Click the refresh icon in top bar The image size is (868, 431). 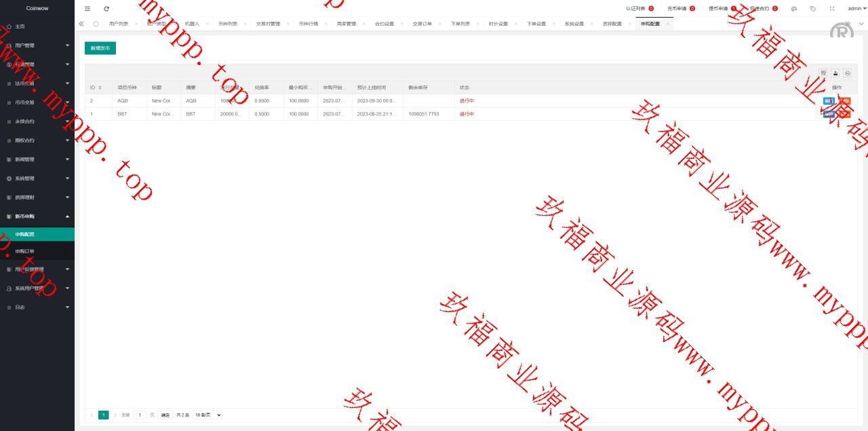[x=106, y=9]
